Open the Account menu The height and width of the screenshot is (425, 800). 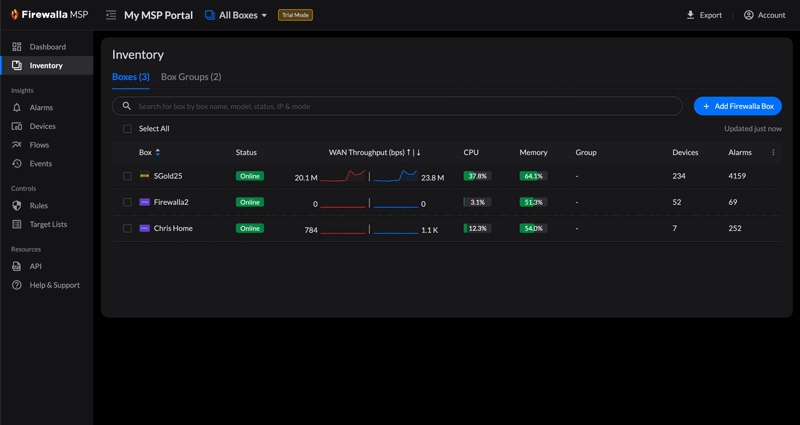click(764, 15)
